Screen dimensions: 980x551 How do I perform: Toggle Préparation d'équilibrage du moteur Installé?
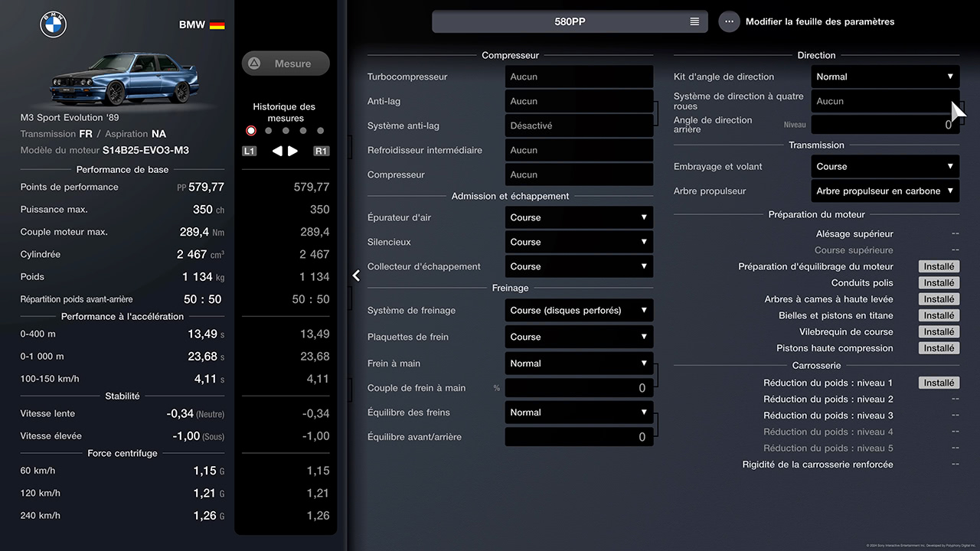(x=939, y=266)
